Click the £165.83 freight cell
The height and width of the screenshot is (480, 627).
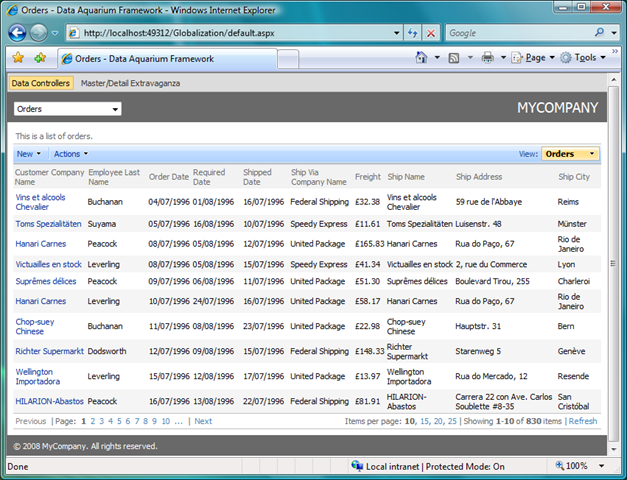coord(369,244)
